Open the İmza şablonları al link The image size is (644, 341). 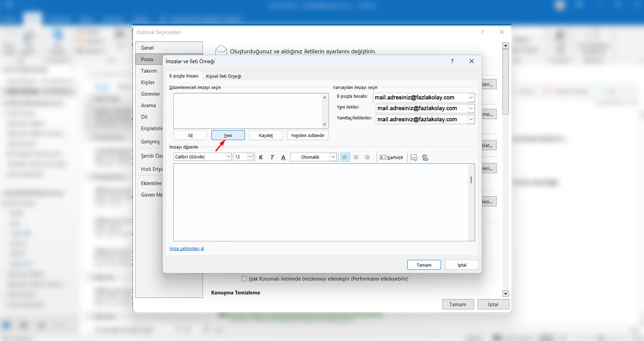pos(187,249)
